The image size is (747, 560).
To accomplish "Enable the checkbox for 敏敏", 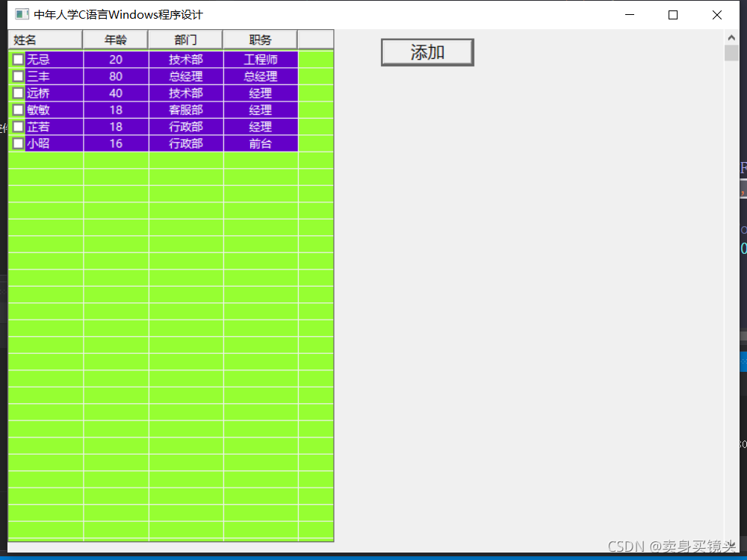I will (18, 110).
